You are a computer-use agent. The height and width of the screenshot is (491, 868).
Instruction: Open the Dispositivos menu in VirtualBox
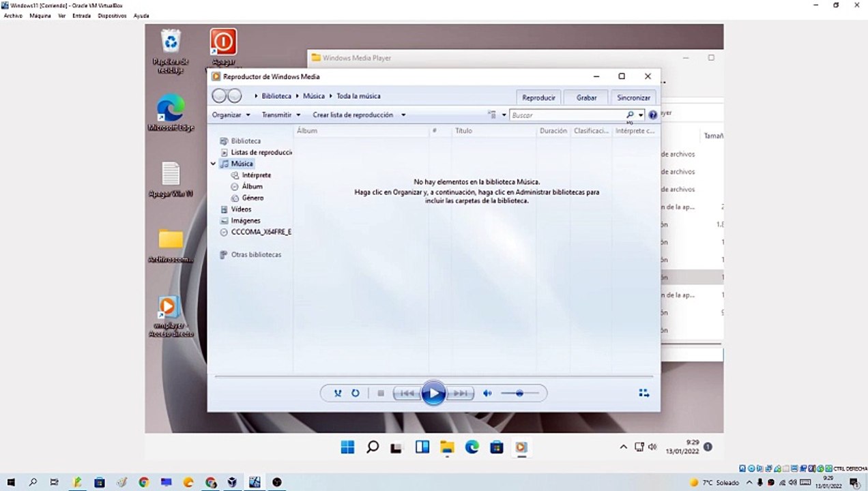point(112,16)
